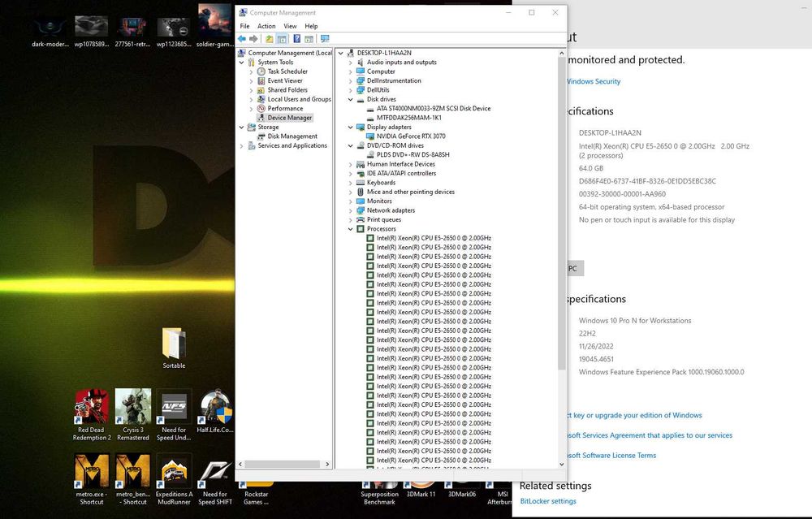Open the Rockstar Games desktop shortcut
This screenshot has width=812, height=519.
tap(257, 494)
